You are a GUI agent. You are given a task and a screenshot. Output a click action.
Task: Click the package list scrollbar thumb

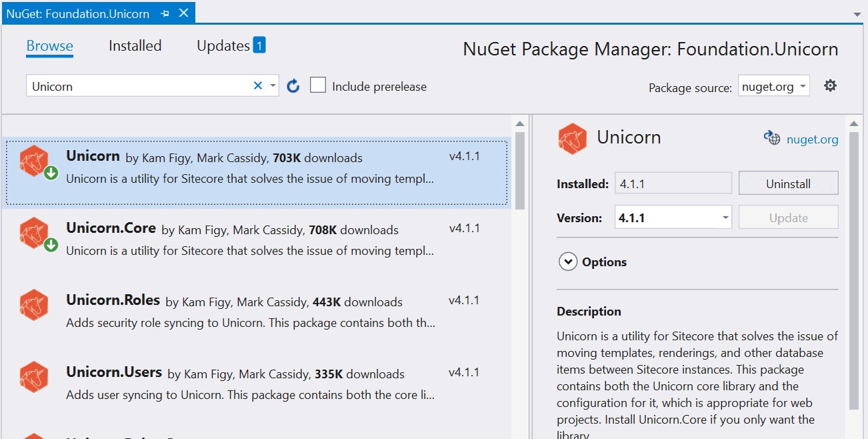(x=520, y=170)
